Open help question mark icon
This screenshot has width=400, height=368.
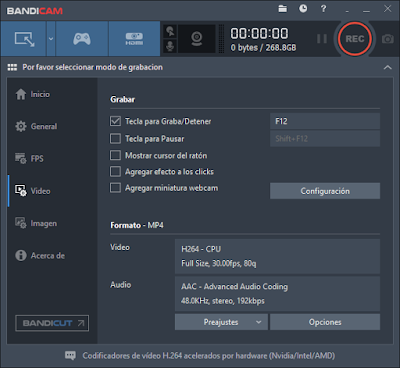(x=323, y=9)
